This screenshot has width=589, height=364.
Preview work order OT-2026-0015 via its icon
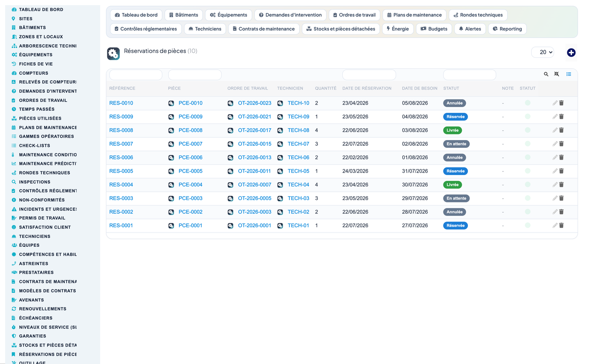230,144
